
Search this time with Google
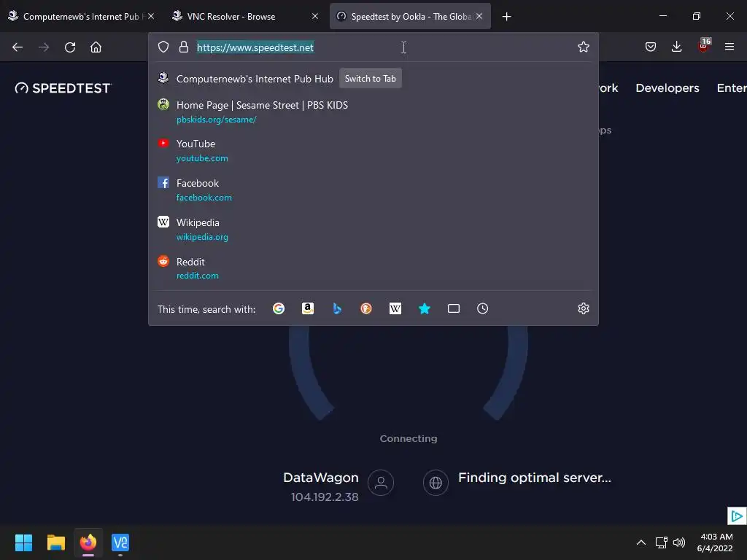279,308
